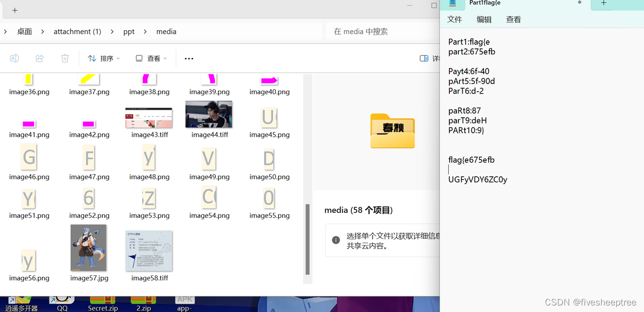
Task: Open the 编辑 menu in Notepad
Action: [484, 19]
